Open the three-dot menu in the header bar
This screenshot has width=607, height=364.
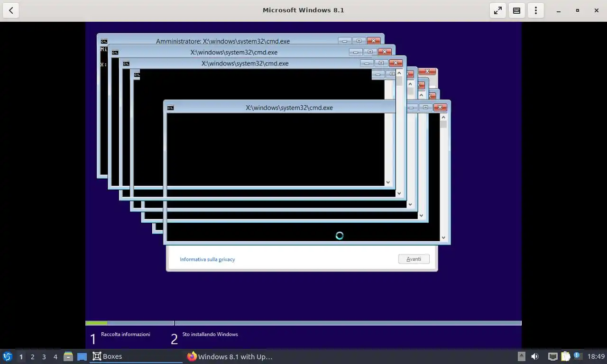click(536, 10)
